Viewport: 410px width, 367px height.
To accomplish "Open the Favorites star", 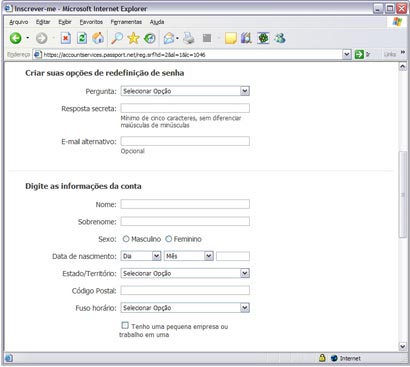I will coord(133,38).
